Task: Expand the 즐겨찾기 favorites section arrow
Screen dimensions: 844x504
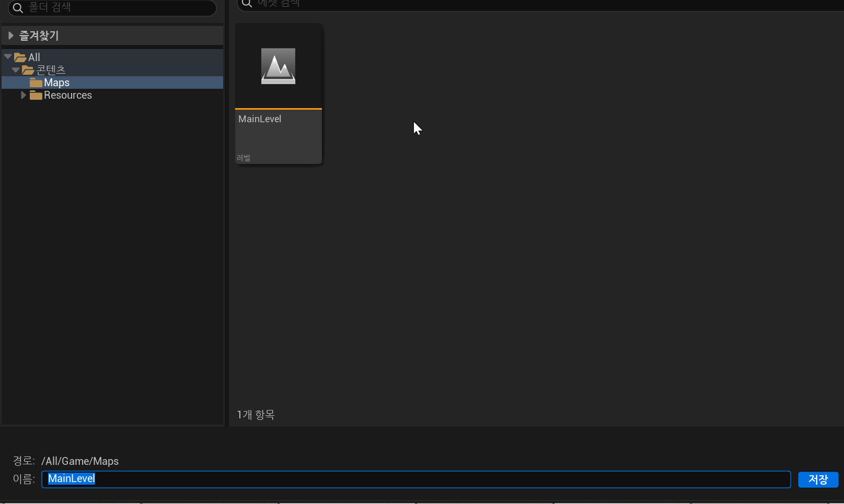Action: (x=10, y=36)
